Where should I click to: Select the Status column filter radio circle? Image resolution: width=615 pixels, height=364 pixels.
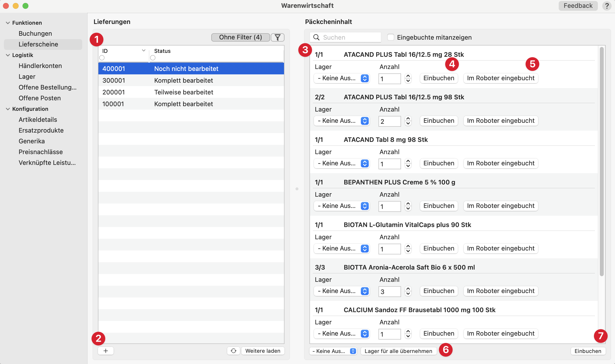point(153,58)
